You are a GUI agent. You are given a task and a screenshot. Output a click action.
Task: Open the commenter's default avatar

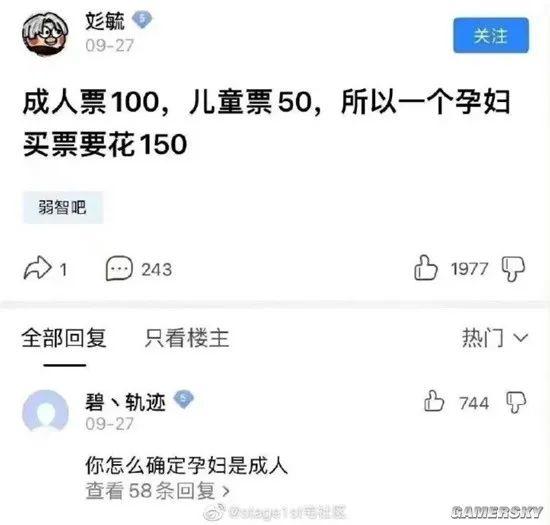[x=45, y=411]
